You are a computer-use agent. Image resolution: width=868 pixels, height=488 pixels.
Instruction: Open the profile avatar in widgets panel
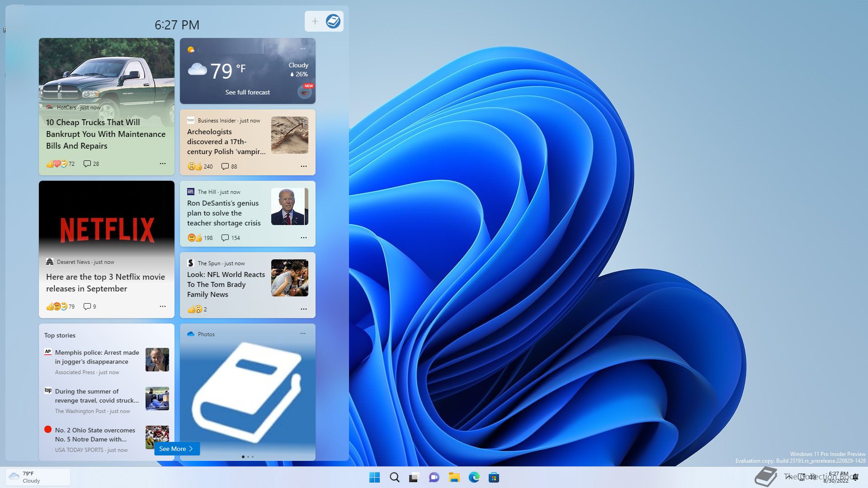point(333,21)
